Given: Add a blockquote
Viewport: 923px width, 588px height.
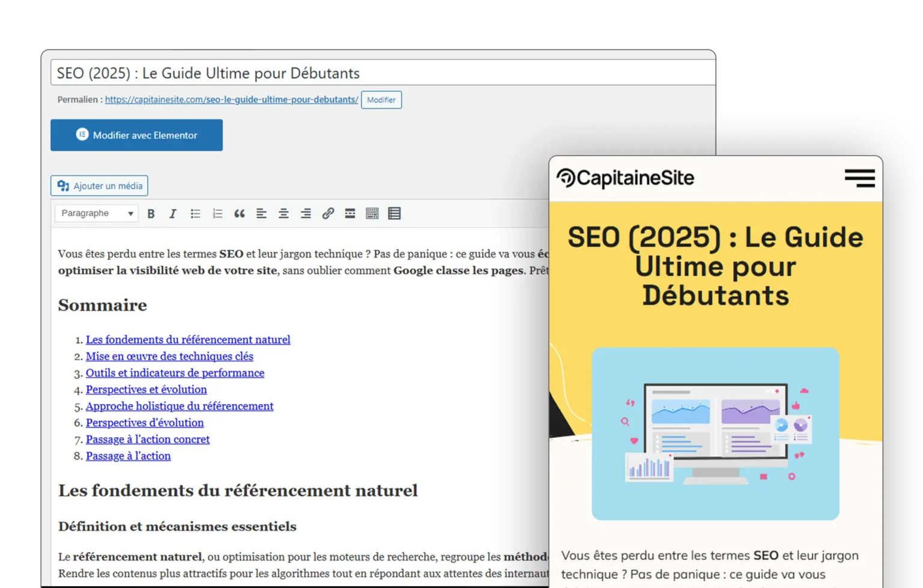Looking at the screenshot, I should click(x=239, y=214).
